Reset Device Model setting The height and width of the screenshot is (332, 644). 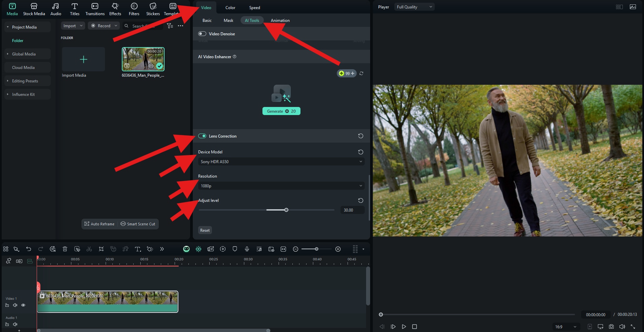point(361,152)
